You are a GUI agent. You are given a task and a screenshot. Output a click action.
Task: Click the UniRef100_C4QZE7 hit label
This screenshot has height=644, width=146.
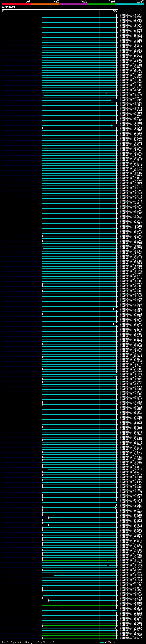[x=131, y=628]
